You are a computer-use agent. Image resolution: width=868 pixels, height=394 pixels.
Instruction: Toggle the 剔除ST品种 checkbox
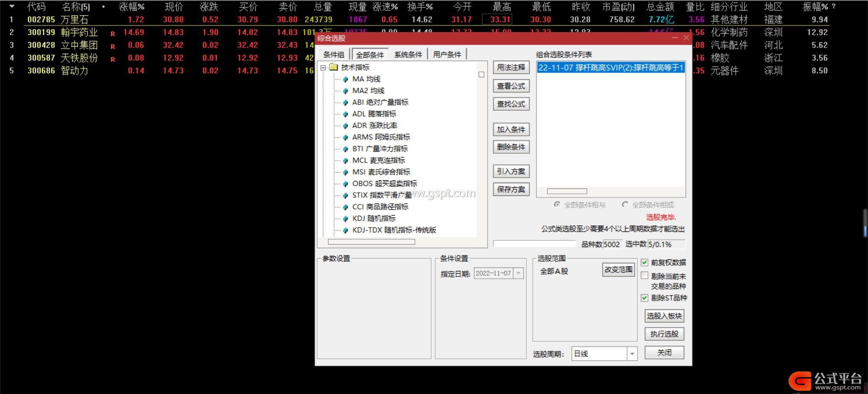coord(644,298)
